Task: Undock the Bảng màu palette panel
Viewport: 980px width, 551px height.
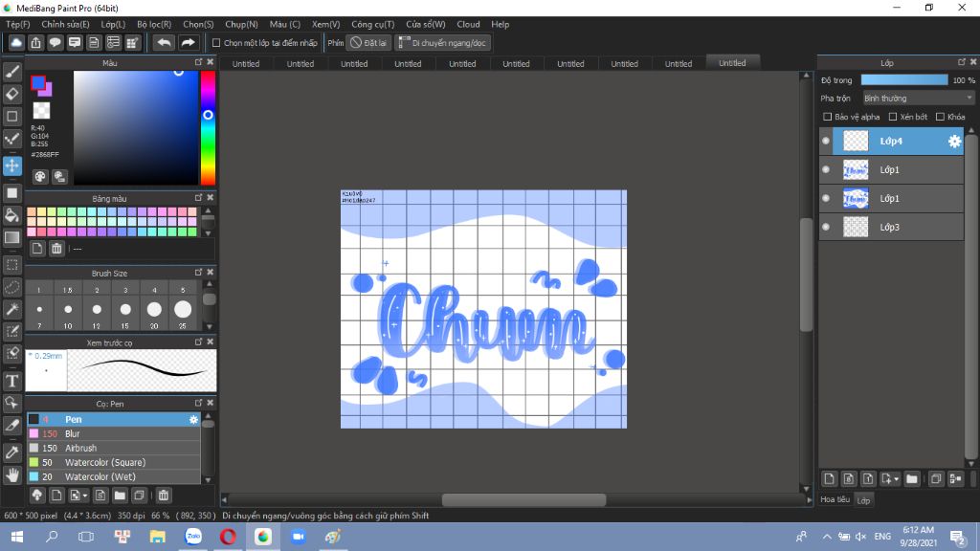Action: (198, 197)
